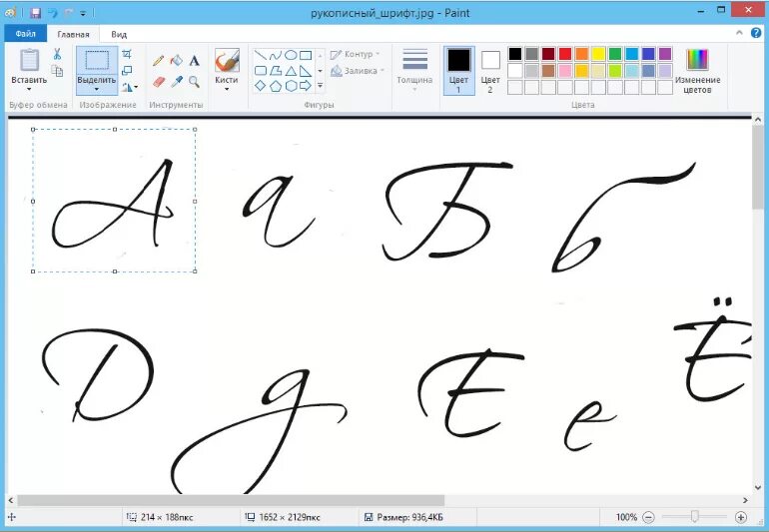
Task: Pick the yellow color swatch
Action: (598, 54)
